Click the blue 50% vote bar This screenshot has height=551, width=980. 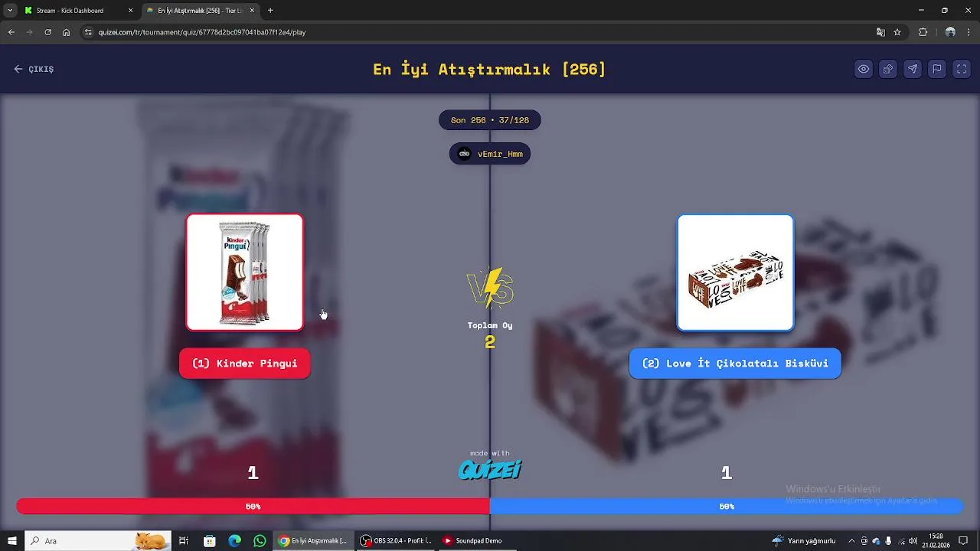[727, 506]
